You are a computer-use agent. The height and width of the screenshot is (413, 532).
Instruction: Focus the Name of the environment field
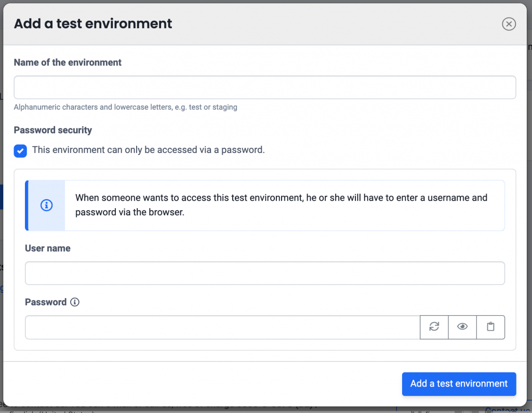(x=264, y=87)
